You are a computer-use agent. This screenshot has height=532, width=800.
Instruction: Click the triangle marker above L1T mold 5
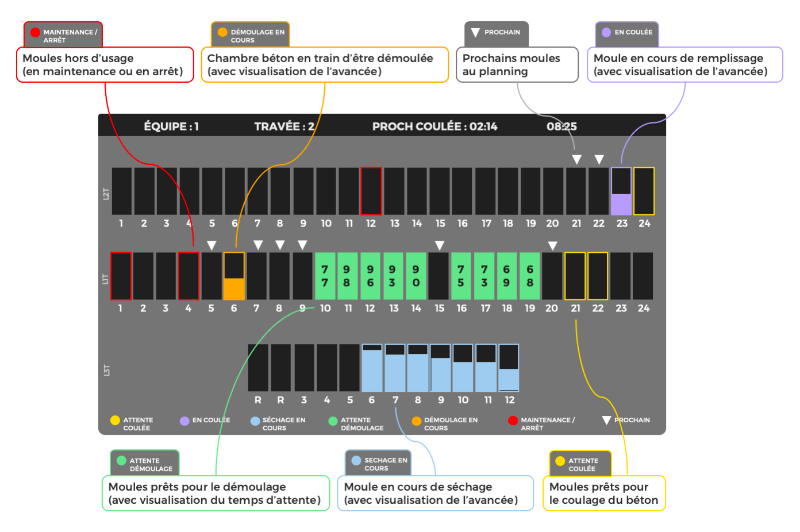[211, 245]
